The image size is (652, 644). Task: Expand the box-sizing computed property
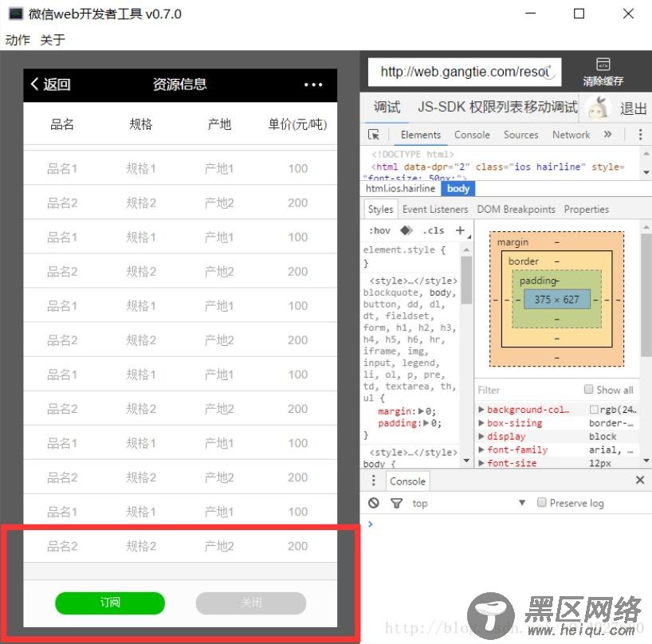(481, 423)
